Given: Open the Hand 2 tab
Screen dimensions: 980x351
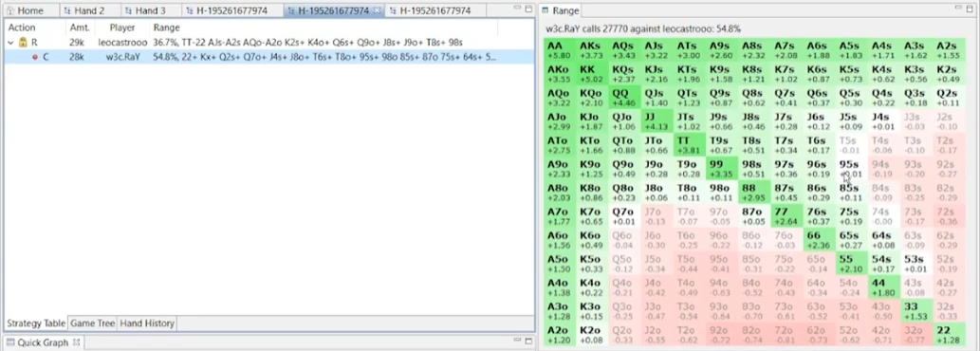Looking at the screenshot, I should coord(84,10).
